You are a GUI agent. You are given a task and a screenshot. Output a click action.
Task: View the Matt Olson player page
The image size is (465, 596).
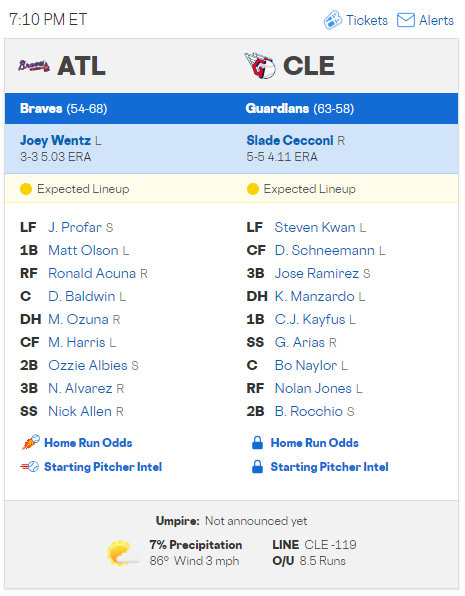click(83, 250)
